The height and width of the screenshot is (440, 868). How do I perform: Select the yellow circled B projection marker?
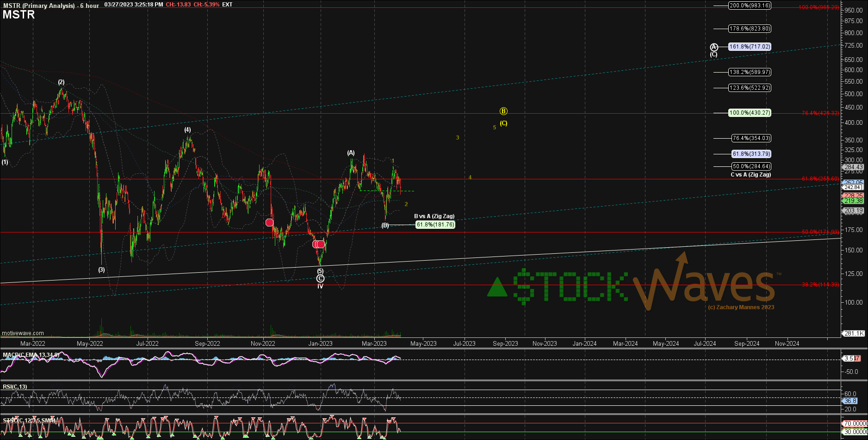[x=504, y=111]
